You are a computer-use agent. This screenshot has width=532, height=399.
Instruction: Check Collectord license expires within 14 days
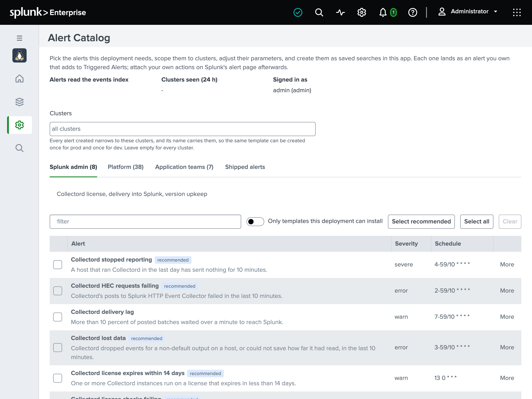57,378
